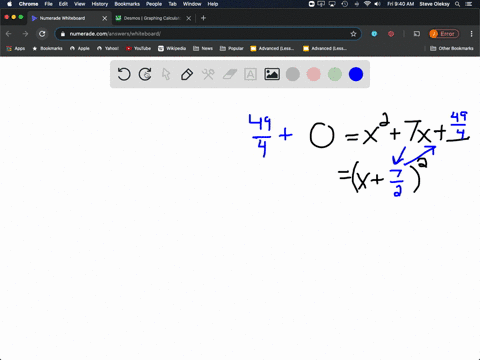Open first Advanced bookmark
This screenshot has width=480, height=360.
click(x=272, y=48)
